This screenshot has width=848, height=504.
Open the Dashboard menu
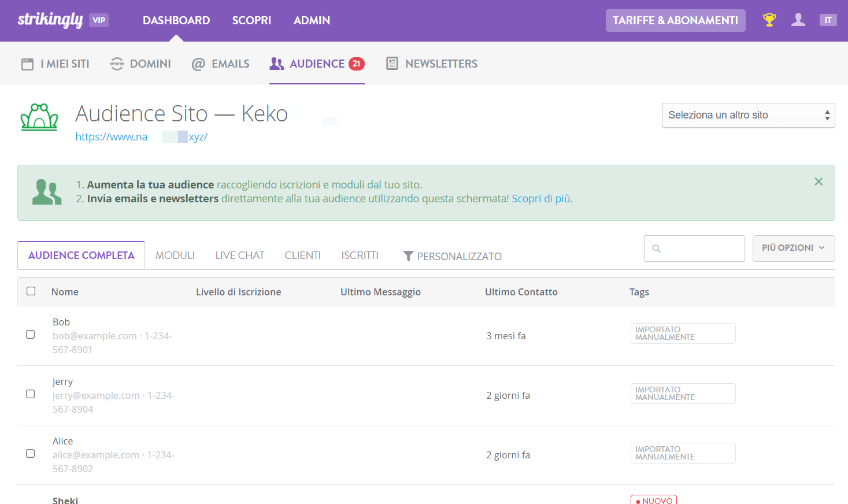click(176, 20)
